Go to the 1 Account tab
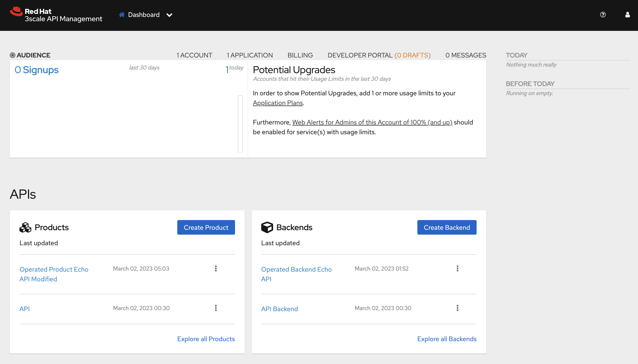638x364 pixels. click(x=194, y=55)
